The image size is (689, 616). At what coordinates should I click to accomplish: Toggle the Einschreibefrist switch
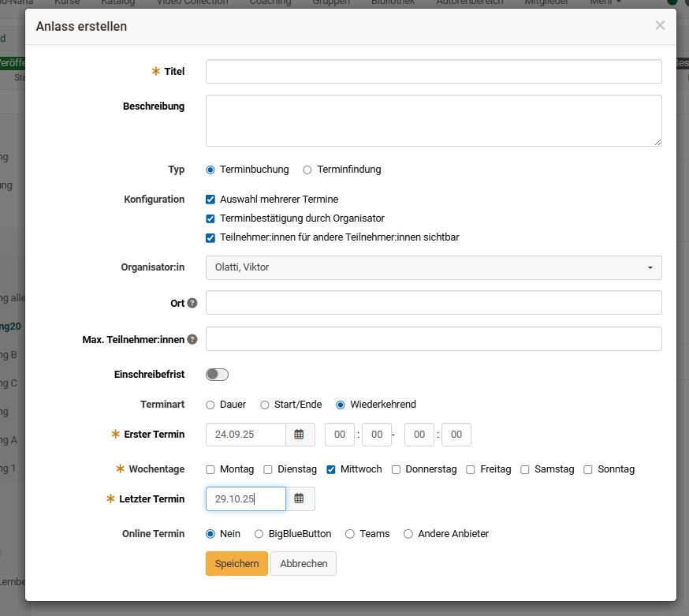coord(218,375)
